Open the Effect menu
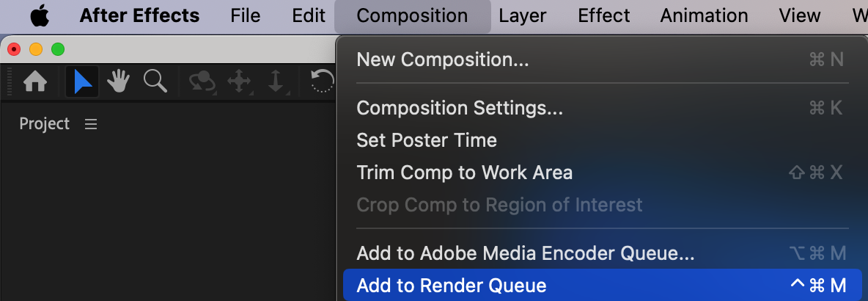The width and height of the screenshot is (868, 301). pos(603,16)
